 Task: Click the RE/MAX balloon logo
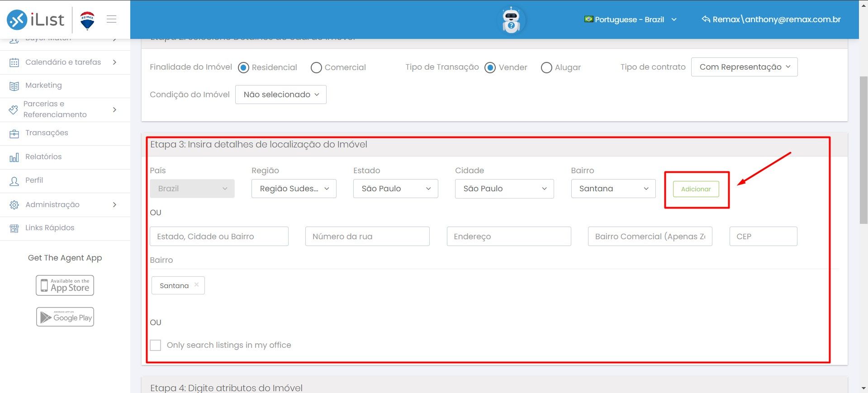(87, 20)
